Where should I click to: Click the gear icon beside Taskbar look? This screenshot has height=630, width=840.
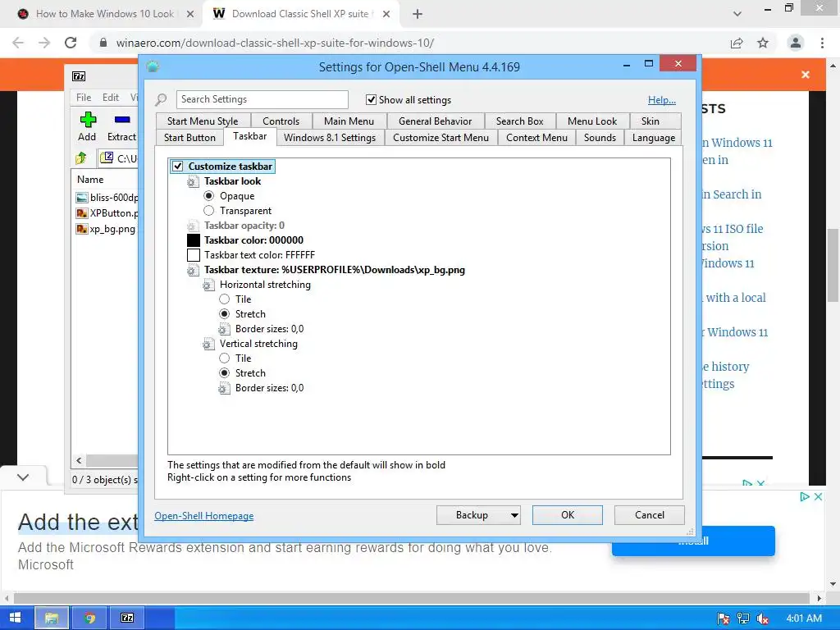coord(193,181)
